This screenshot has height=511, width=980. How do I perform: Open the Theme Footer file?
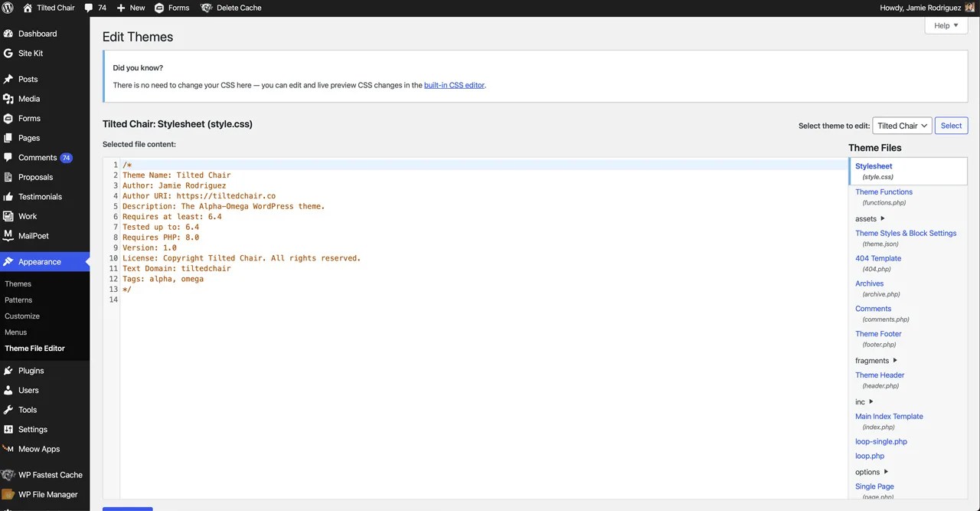pos(878,334)
